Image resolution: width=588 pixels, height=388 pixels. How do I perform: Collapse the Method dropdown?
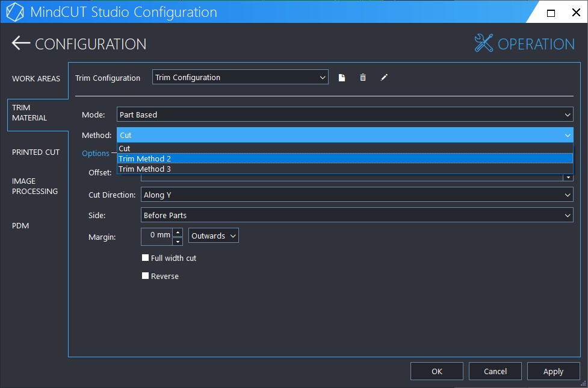(345, 135)
